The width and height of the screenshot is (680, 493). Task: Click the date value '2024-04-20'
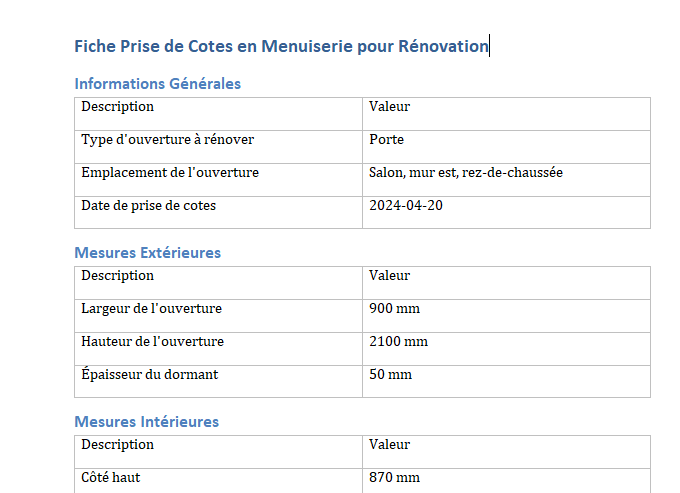click(x=406, y=205)
